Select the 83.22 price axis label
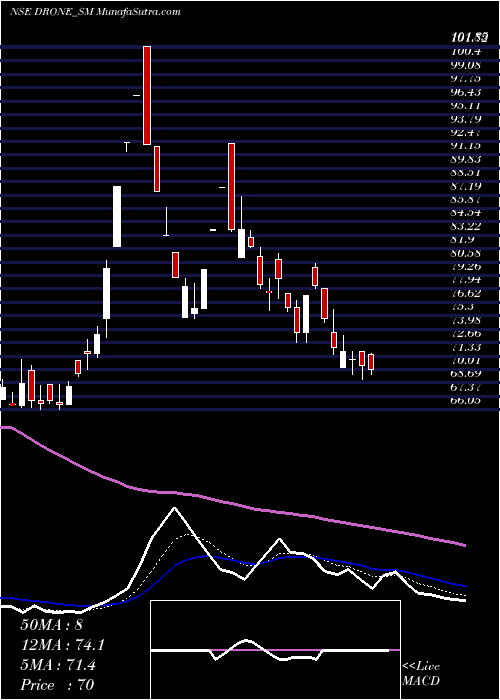 pos(465,226)
